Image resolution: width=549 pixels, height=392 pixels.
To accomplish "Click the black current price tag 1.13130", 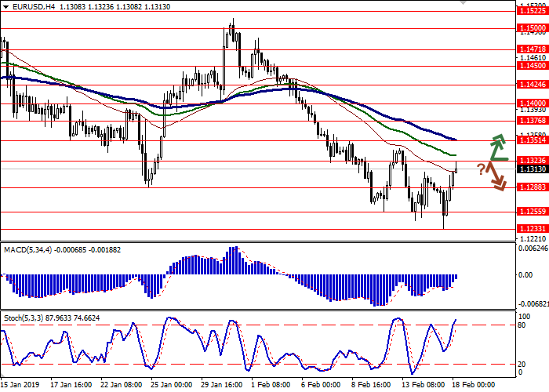I will click(x=531, y=169).
